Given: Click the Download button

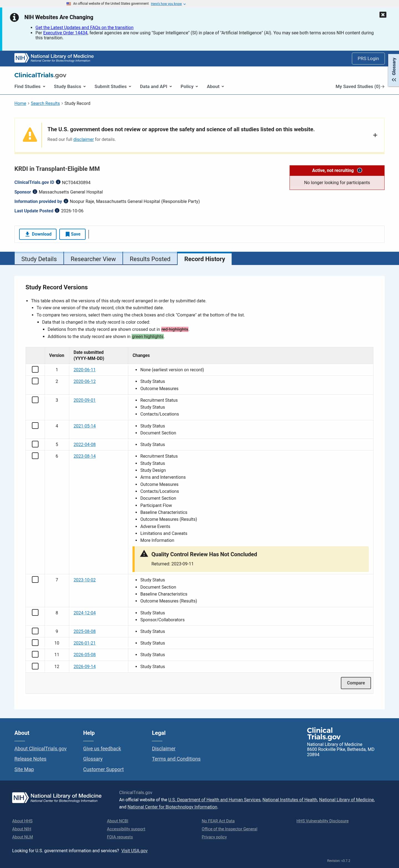Looking at the screenshot, I should click(x=38, y=234).
